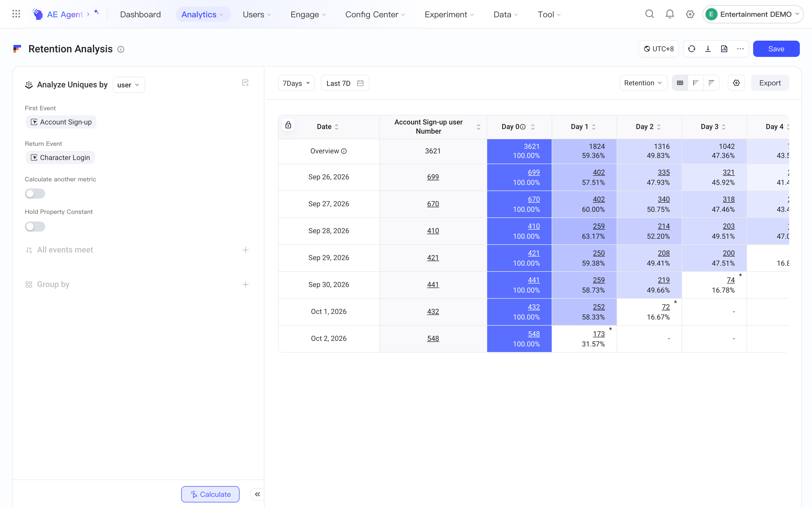812x508 pixels.
Task: Click the Overview info icon
Action: [344, 151]
